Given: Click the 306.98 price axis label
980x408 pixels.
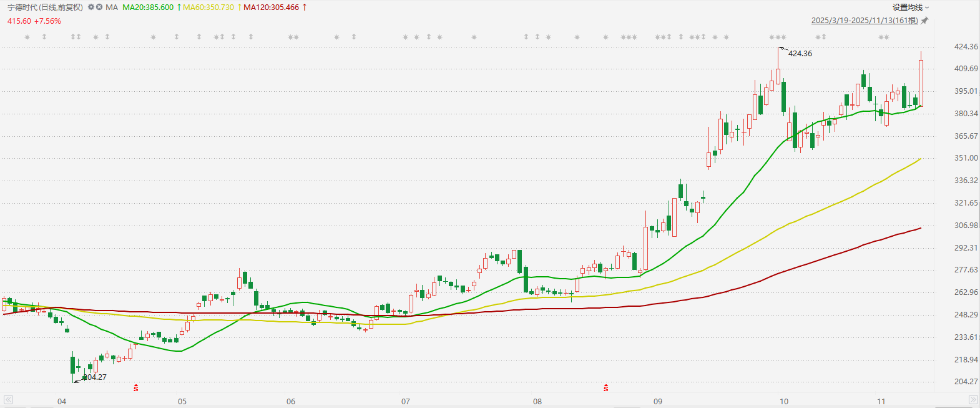Looking at the screenshot, I should click(x=966, y=226).
